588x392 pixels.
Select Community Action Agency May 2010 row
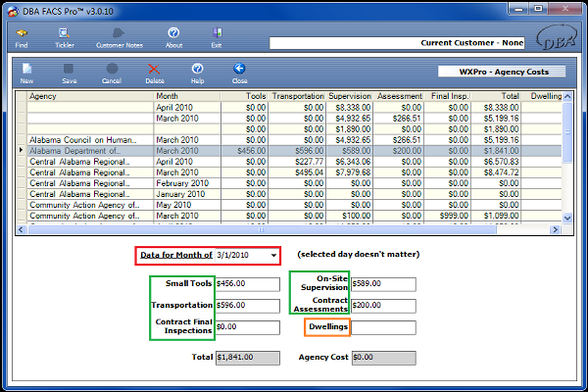click(289, 206)
